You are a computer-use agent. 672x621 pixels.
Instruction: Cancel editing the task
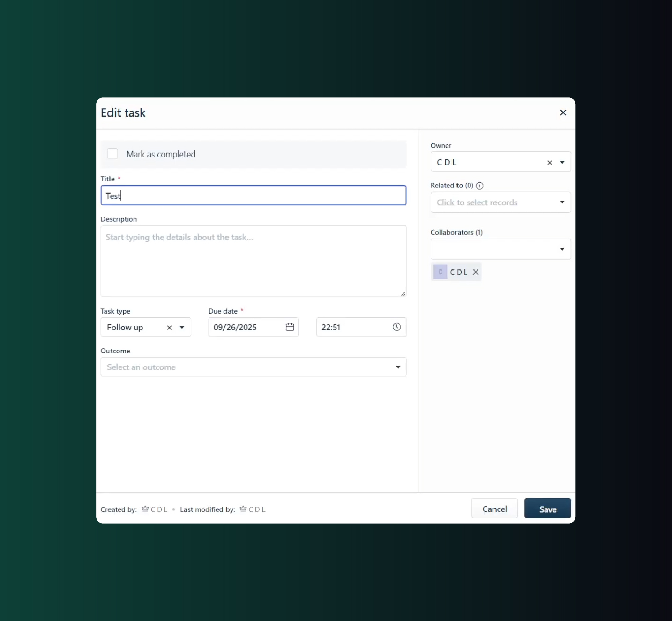(x=494, y=509)
